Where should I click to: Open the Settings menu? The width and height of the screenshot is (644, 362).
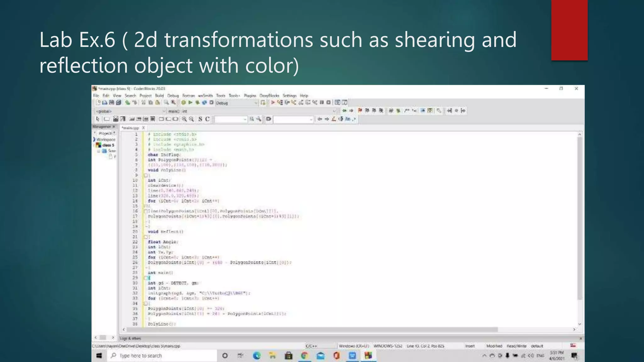coord(289,96)
